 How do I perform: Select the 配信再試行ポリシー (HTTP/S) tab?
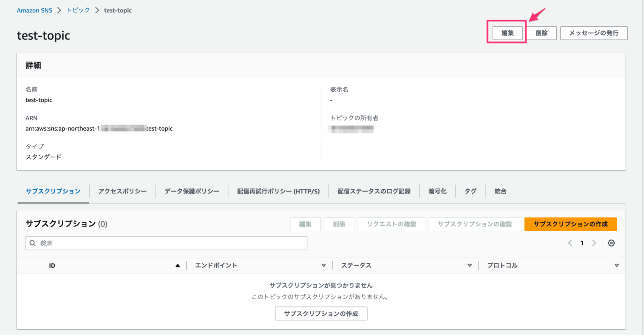[278, 191]
